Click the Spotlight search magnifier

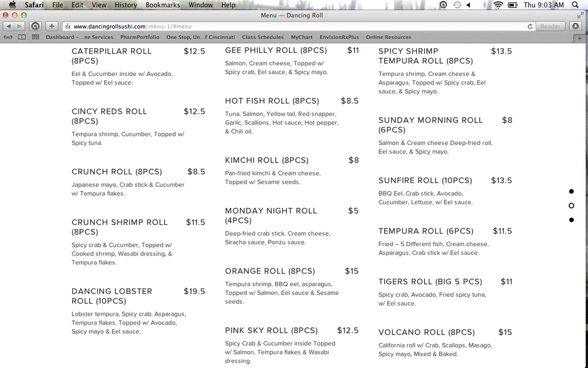coord(575,5)
